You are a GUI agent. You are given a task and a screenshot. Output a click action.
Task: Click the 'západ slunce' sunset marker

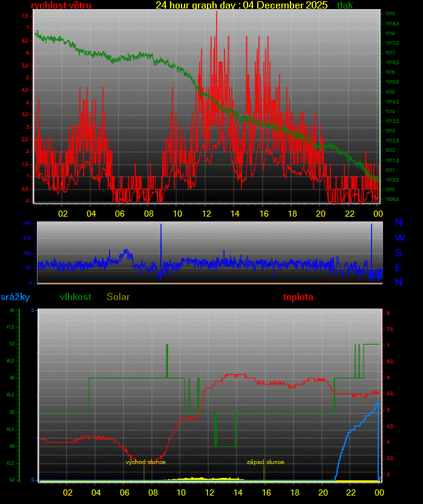(x=265, y=462)
